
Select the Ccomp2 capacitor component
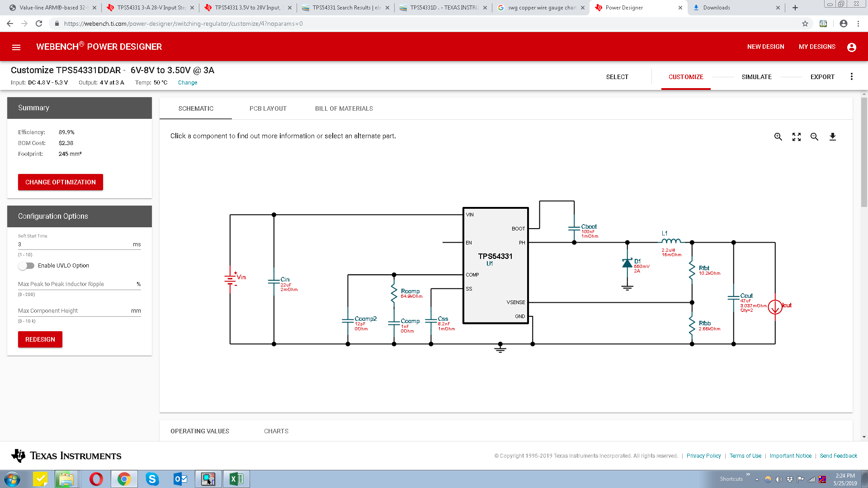click(x=348, y=322)
